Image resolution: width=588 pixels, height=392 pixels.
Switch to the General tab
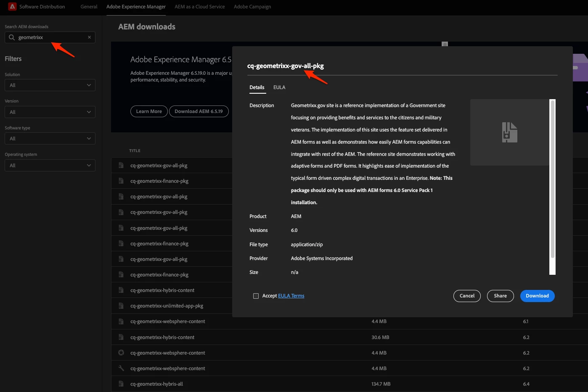pyautogui.click(x=89, y=7)
